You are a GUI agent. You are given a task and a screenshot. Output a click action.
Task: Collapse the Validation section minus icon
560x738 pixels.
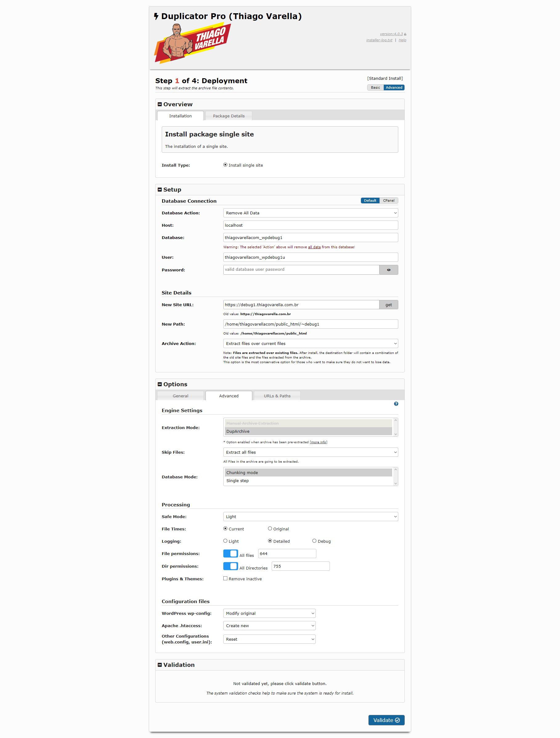[x=160, y=665]
